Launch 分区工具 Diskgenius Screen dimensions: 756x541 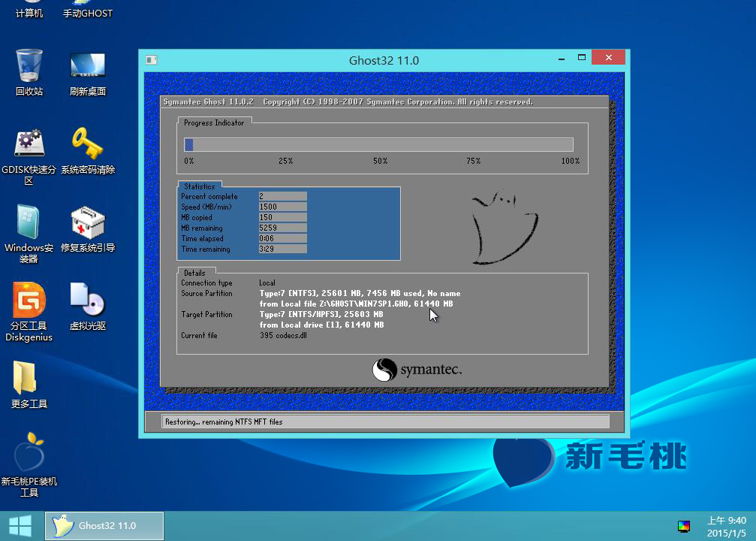point(29,312)
